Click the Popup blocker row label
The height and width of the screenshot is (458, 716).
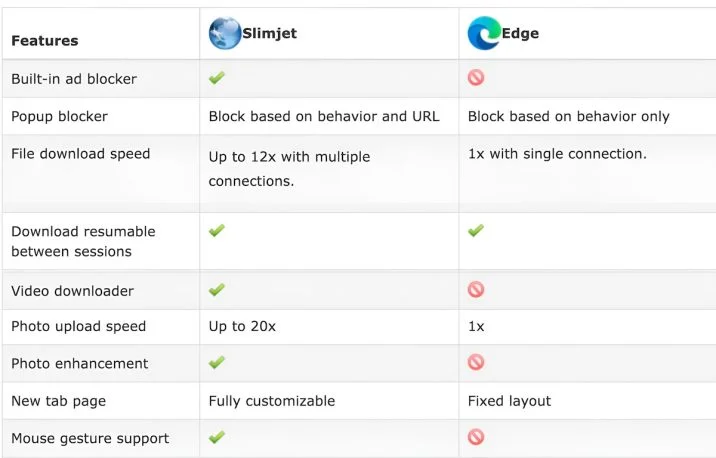click(x=59, y=116)
